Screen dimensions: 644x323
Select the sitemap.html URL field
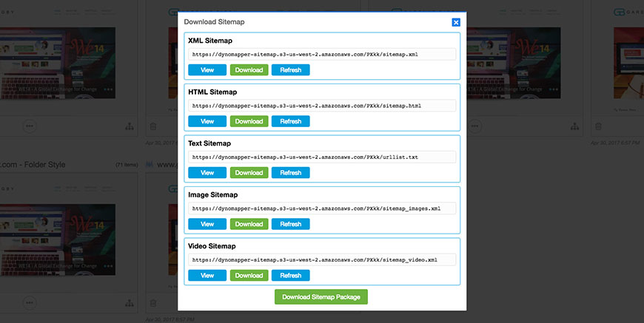(322, 106)
